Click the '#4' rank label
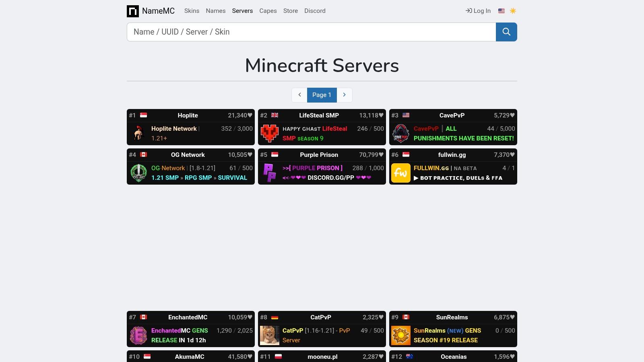 click(132, 155)
